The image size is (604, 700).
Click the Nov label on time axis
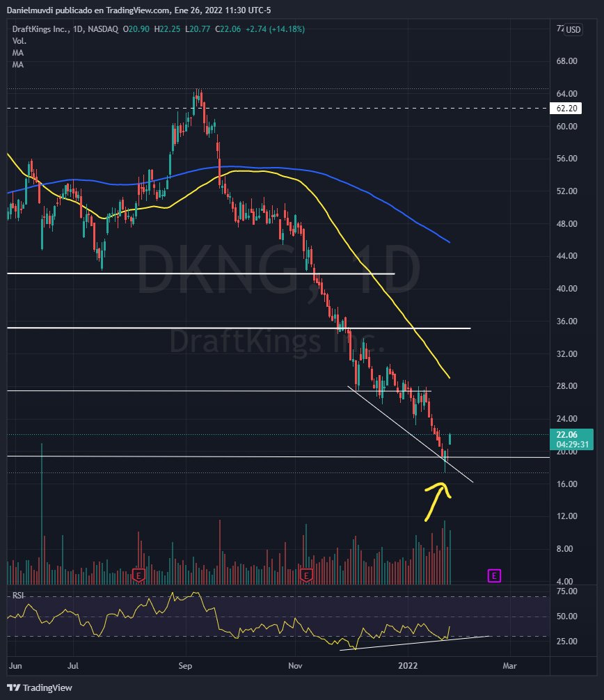coord(295,666)
